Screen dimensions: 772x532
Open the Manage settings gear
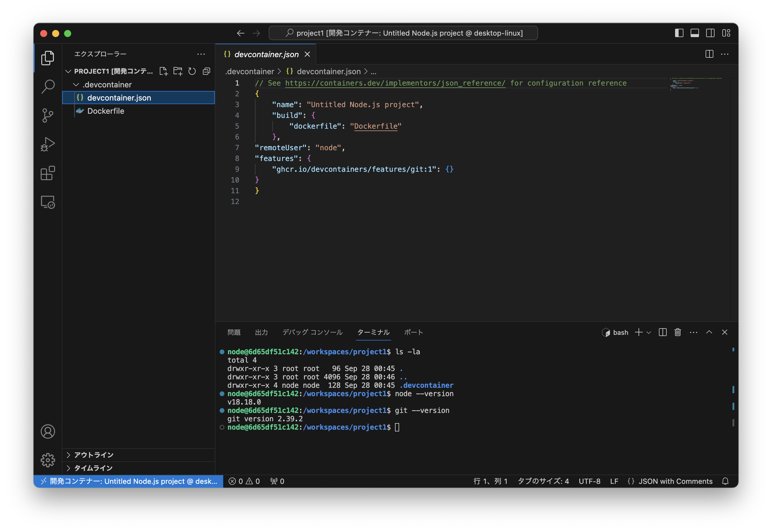(48, 460)
